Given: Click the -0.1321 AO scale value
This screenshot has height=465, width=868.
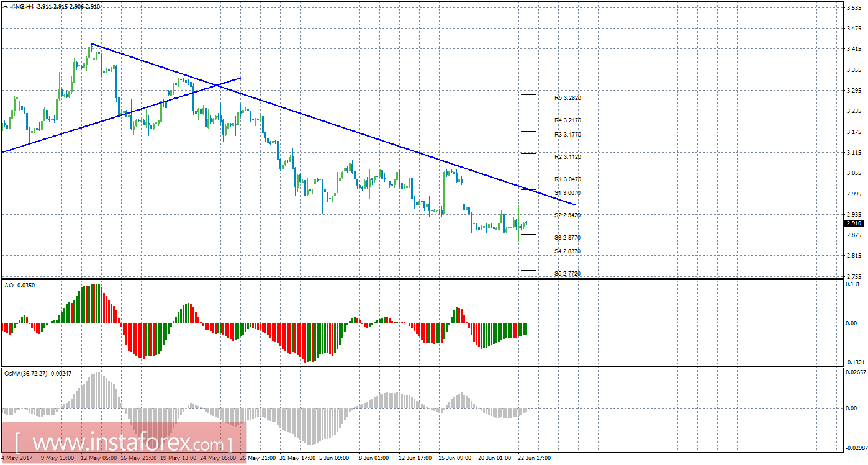Looking at the screenshot, I should pos(854,362).
